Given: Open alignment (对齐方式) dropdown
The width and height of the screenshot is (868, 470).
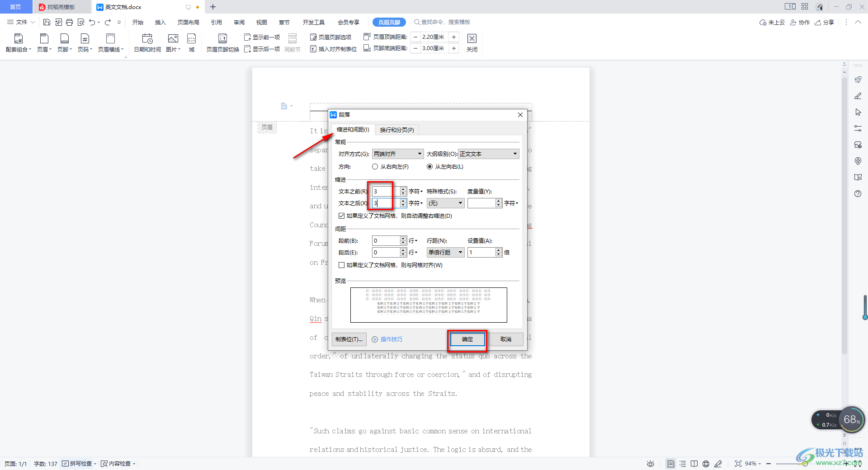Looking at the screenshot, I should pos(398,154).
